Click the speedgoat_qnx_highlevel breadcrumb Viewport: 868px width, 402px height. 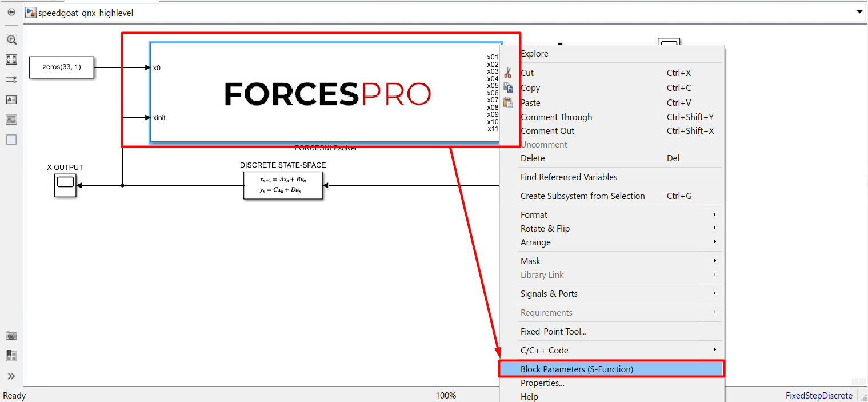tap(85, 13)
